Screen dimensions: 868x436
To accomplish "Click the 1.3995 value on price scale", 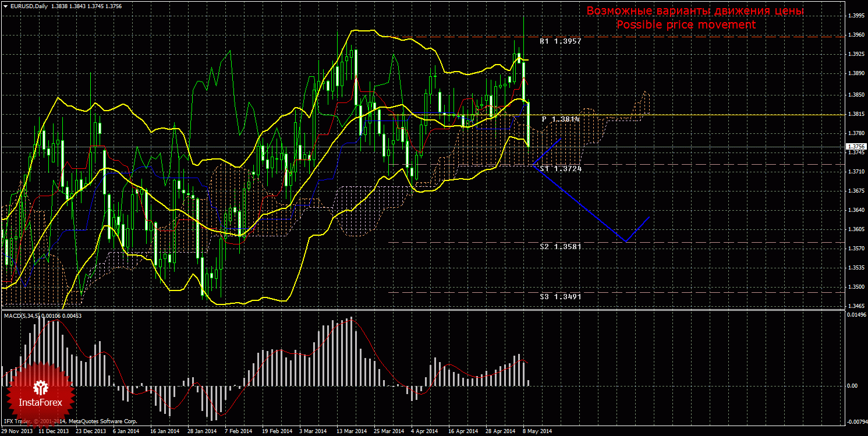I will [855, 16].
